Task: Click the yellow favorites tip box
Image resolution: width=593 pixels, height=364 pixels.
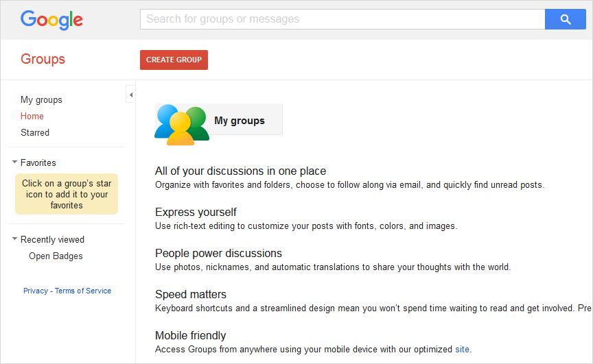Action: point(67,194)
